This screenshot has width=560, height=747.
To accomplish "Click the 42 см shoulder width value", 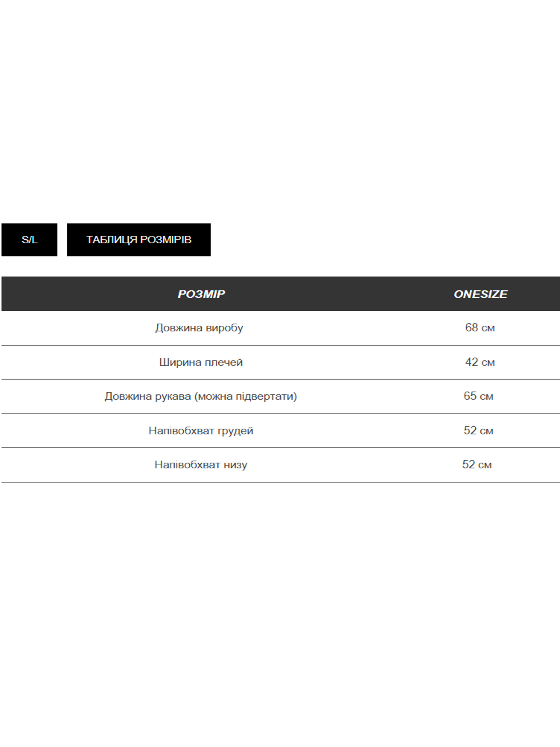I will (480, 362).
